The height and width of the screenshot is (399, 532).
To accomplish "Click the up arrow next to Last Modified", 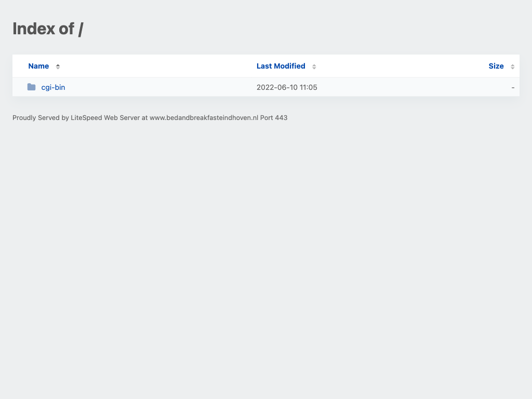I will point(314,65).
